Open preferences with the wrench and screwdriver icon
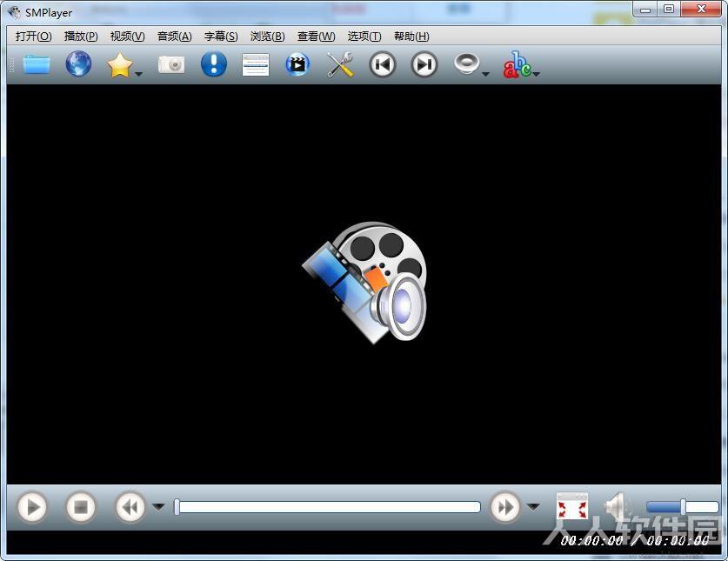 [x=340, y=64]
